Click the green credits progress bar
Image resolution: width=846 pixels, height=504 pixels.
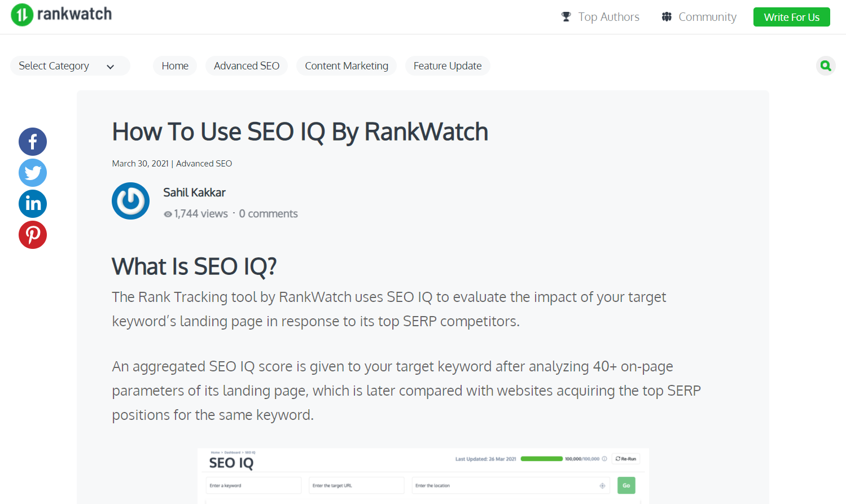pyautogui.click(x=541, y=459)
